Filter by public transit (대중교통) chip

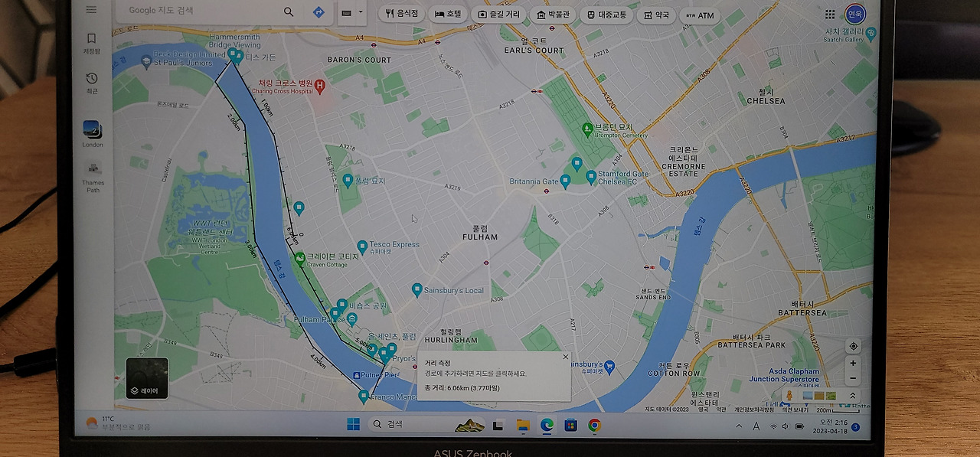pyautogui.click(x=607, y=15)
